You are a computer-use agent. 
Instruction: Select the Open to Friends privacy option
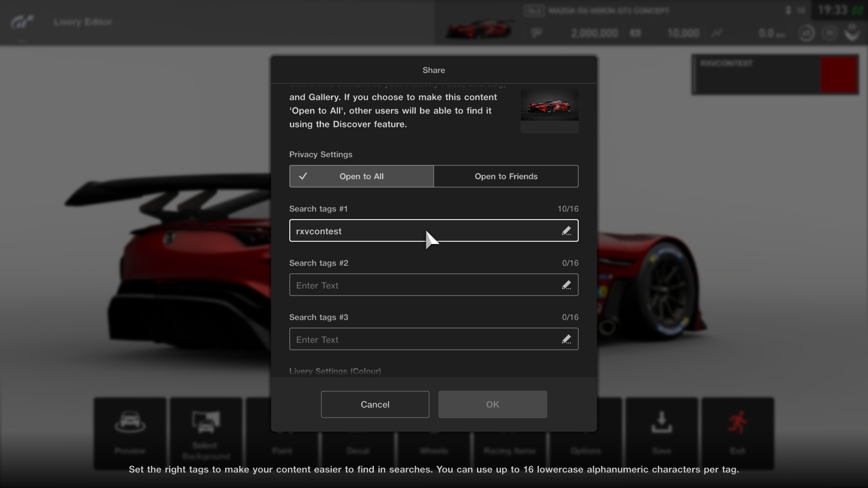tap(506, 176)
